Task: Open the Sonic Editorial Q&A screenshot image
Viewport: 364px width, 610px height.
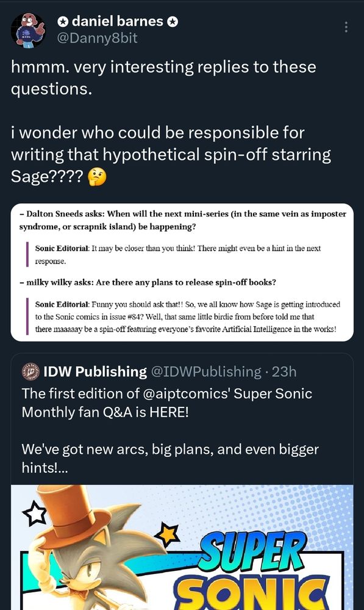Action: (x=182, y=273)
